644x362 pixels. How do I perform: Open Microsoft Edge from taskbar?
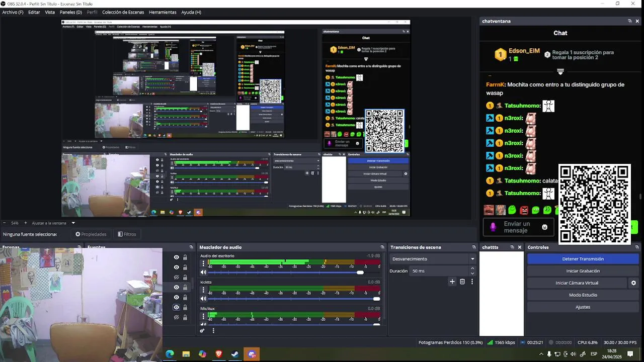pyautogui.click(x=170, y=354)
